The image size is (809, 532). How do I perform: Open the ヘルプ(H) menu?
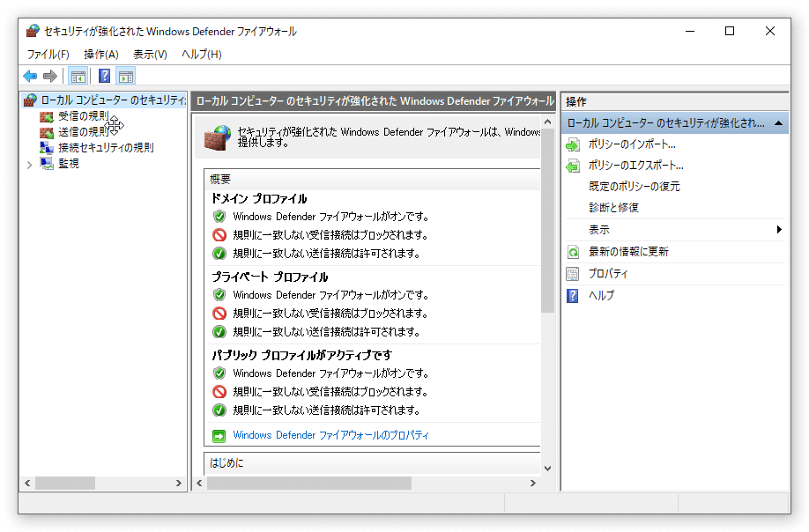(201, 55)
